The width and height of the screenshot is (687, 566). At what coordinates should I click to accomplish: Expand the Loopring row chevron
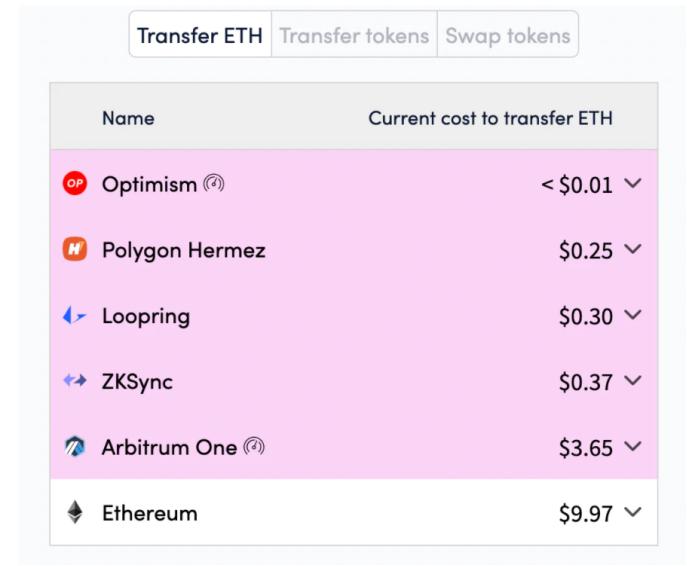[x=631, y=316]
